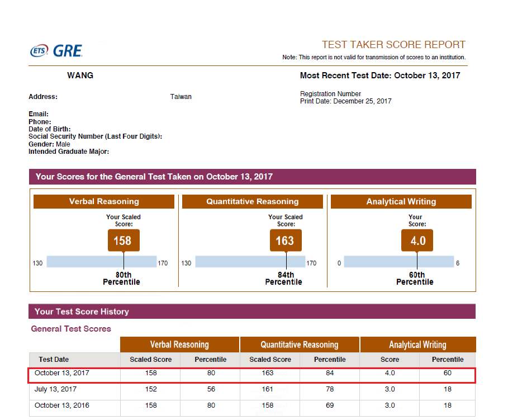
Task: Click the Verbal Reasoning score scale bar
Action: click(x=102, y=262)
